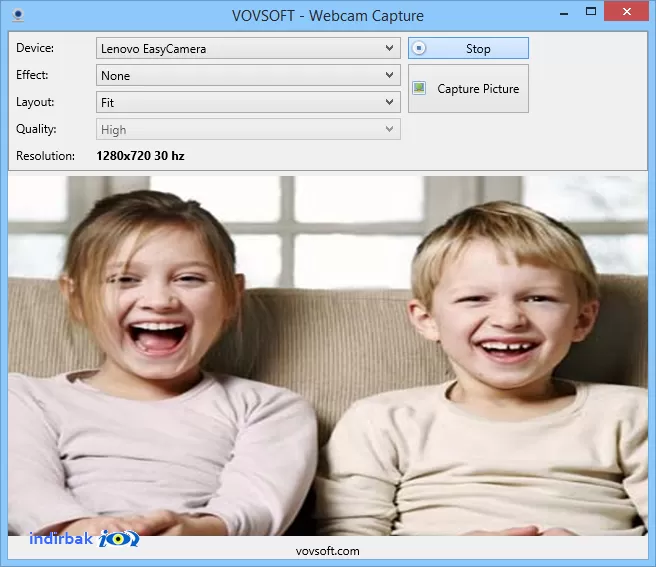
Task: Click the VOVSOFT - Webcam Capture title text
Action: click(x=328, y=16)
